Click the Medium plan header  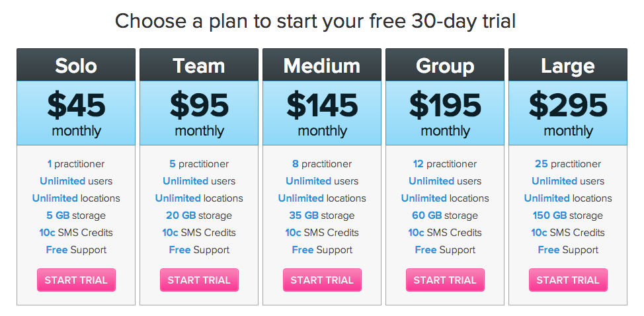[322, 65]
